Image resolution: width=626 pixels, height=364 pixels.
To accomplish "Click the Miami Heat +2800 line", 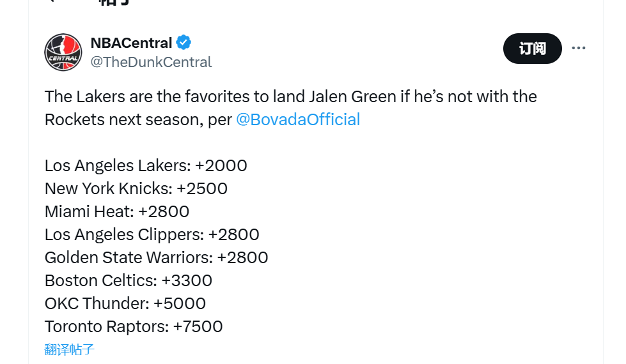I will (117, 212).
